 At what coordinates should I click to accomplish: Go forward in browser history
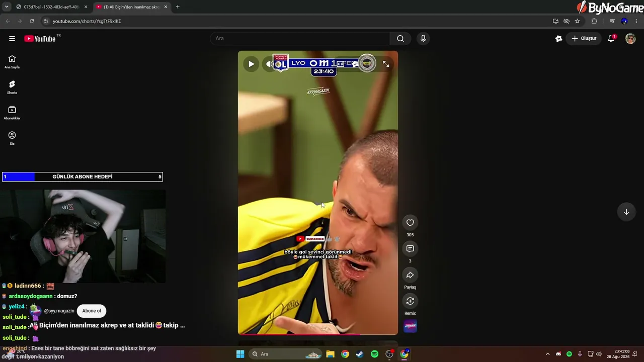point(20,21)
